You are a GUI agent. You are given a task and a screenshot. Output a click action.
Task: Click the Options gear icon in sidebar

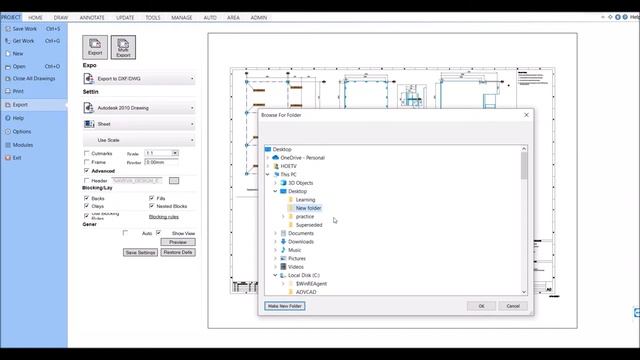[8, 131]
